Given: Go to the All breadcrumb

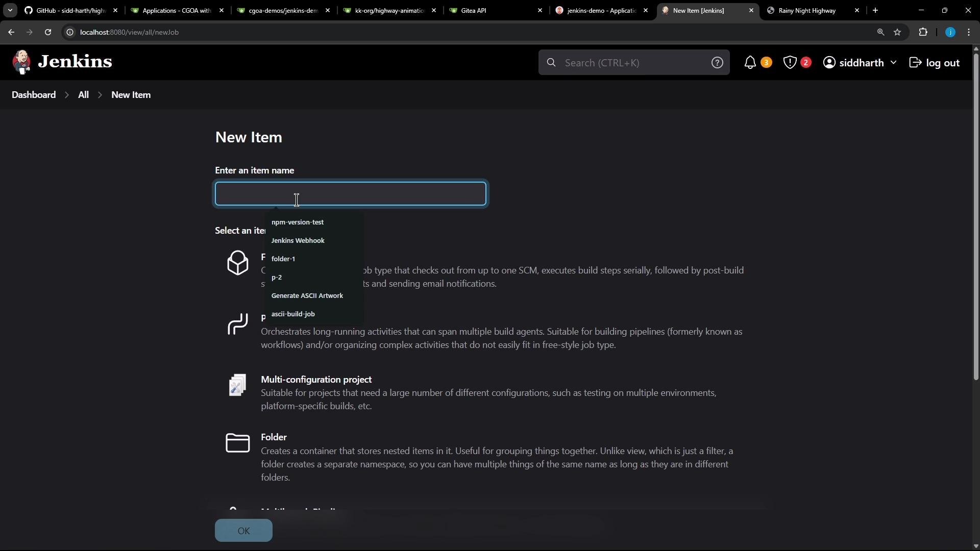Looking at the screenshot, I should click(x=83, y=95).
